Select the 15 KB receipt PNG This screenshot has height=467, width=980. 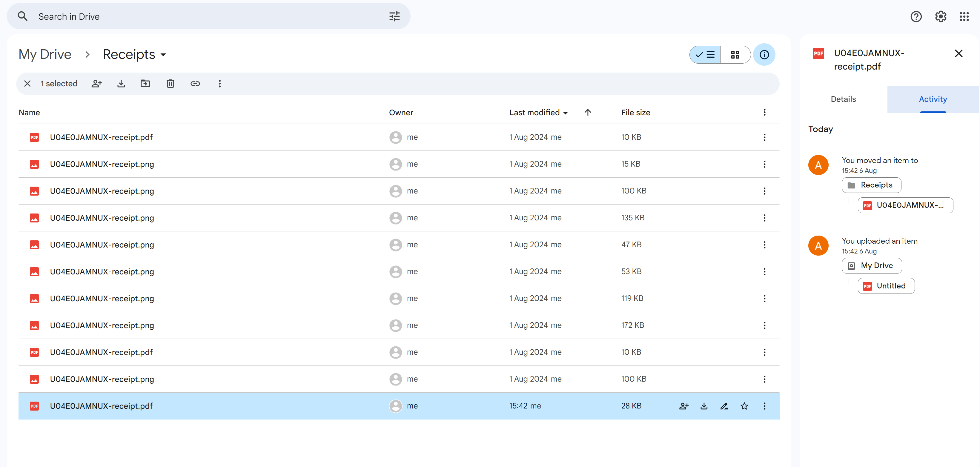[x=399, y=164]
